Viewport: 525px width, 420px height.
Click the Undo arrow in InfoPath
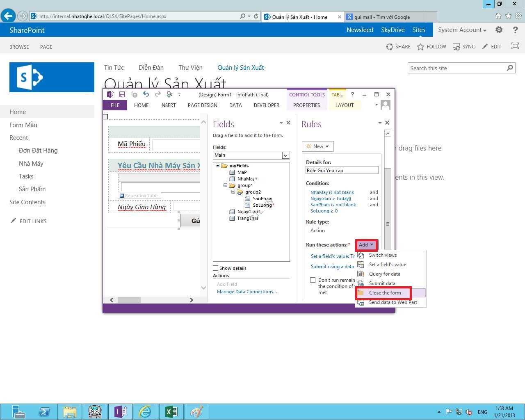click(x=146, y=94)
